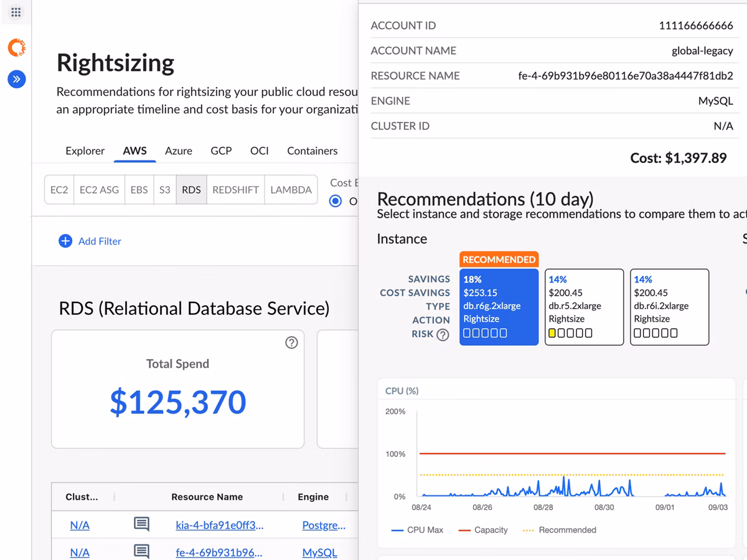Open the apps grid launcher icon
The height and width of the screenshot is (560, 747).
[x=16, y=12]
